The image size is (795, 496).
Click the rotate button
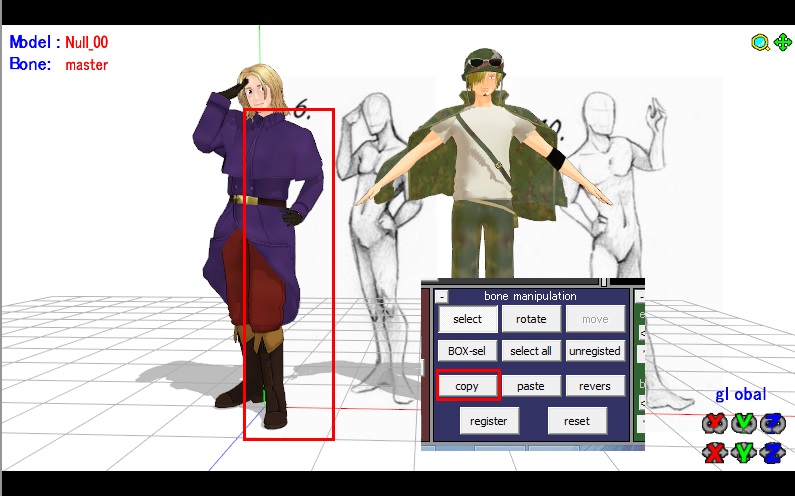coord(531,319)
